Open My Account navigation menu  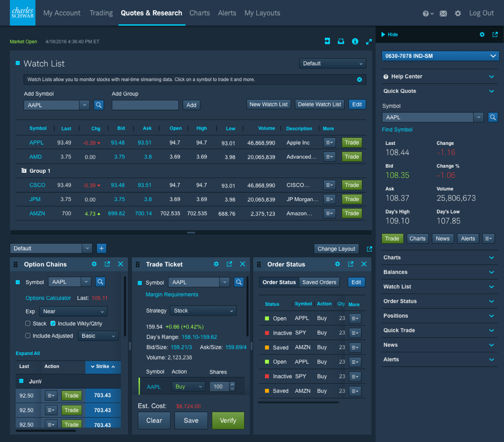point(62,13)
